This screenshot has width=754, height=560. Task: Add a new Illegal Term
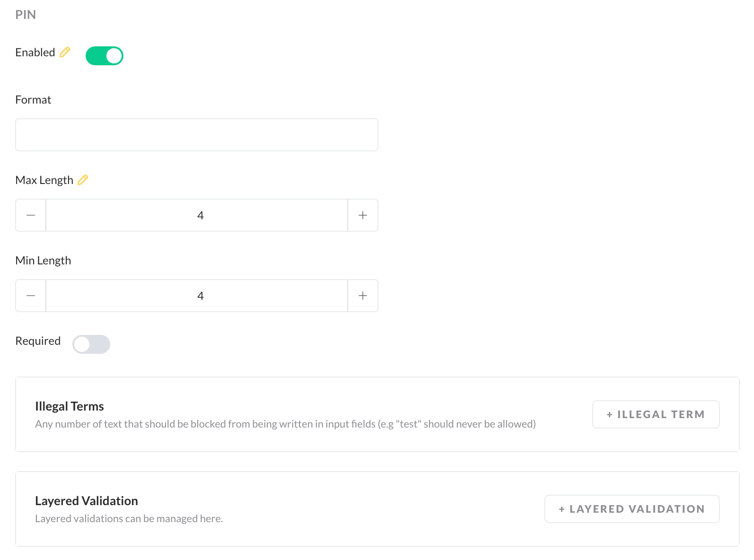(656, 414)
